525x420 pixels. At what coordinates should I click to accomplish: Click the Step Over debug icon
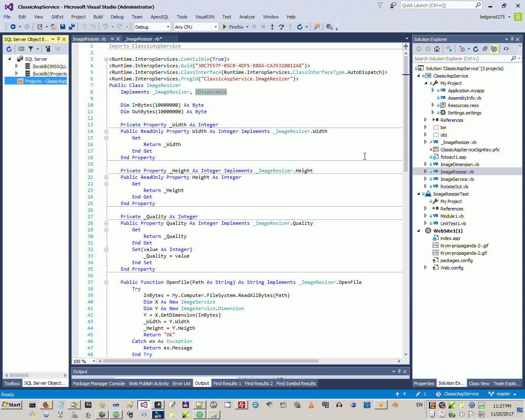[281, 27]
